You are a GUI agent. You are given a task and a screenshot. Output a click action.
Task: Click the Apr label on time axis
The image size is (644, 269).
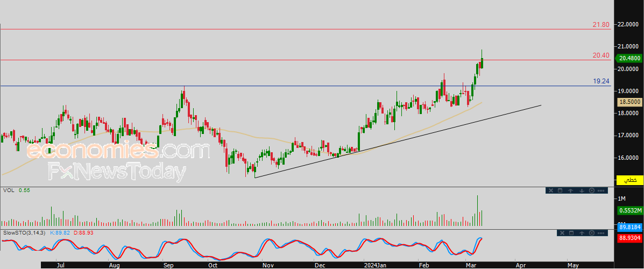[x=520, y=265]
